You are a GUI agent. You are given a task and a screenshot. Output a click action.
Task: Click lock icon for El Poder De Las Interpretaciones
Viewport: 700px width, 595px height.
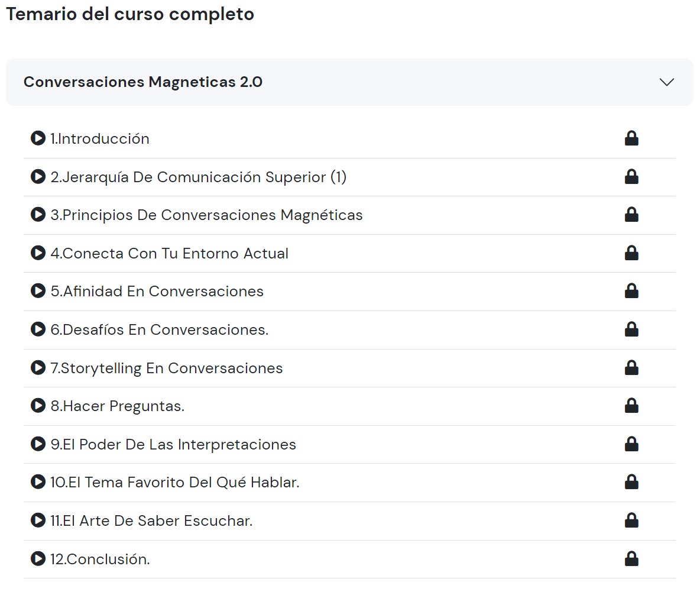coord(631,444)
